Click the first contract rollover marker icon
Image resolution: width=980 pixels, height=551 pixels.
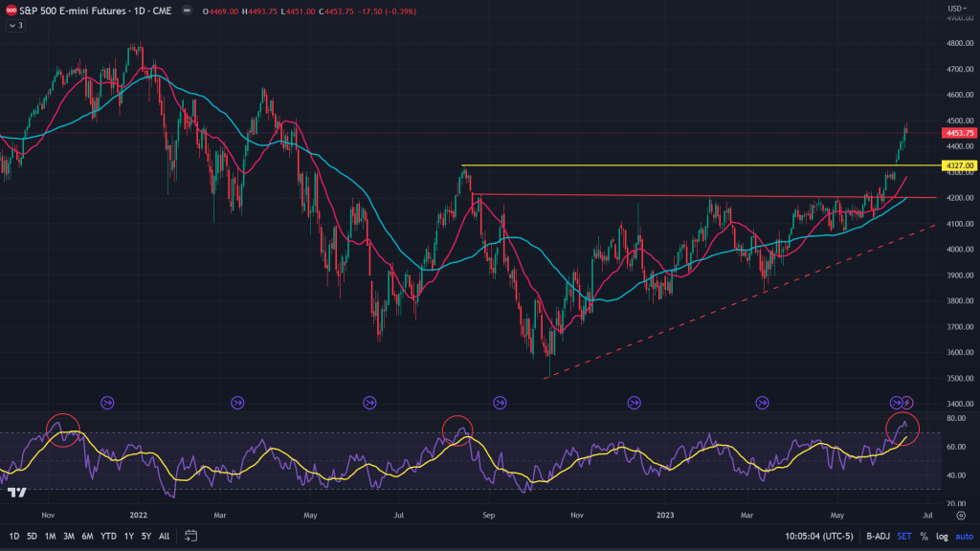pyautogui.click(x=107, y=403)
